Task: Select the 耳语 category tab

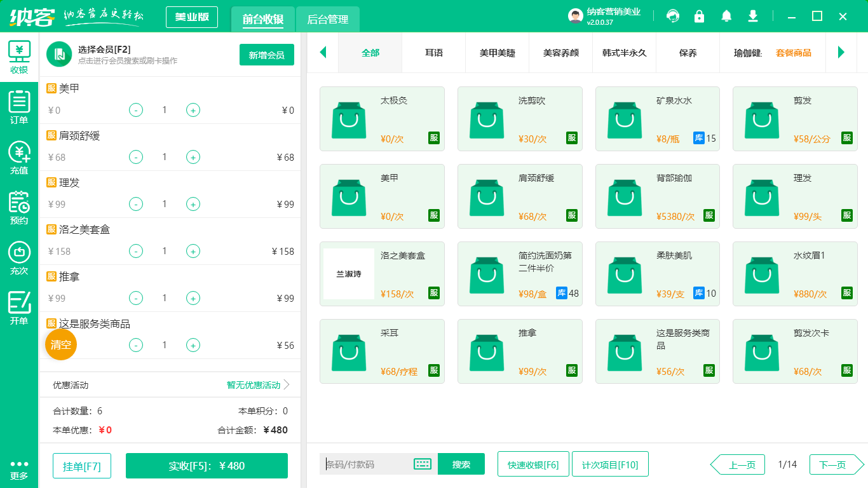Action: [x=434, y=53]
